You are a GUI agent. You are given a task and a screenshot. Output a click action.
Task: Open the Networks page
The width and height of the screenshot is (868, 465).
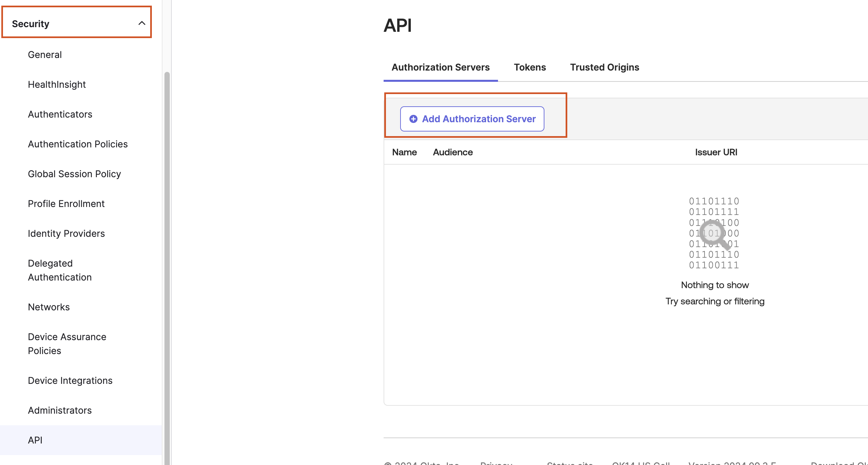[49, 307]
